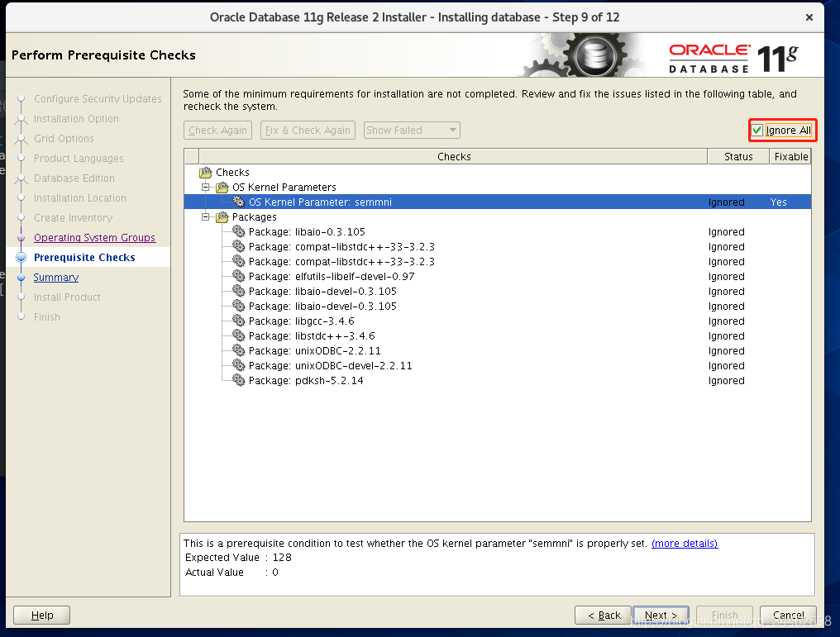Click the Grid Options step
This screenshot has height=637, width=840.
pyautogui.click(x=64, y=139)
